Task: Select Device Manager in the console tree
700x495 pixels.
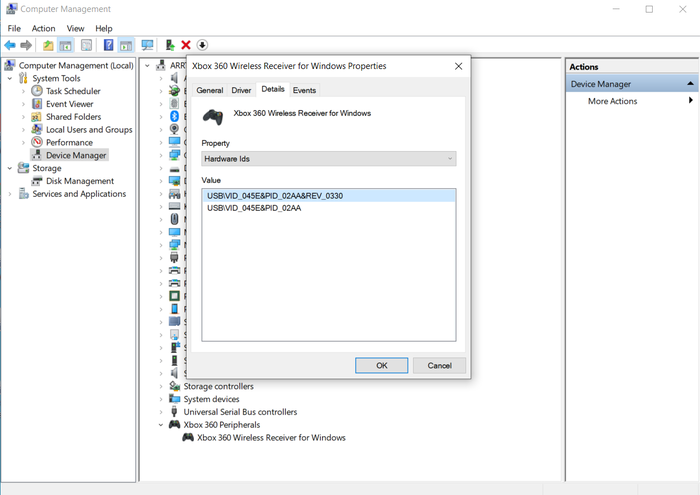Action: tap(76, 155)
